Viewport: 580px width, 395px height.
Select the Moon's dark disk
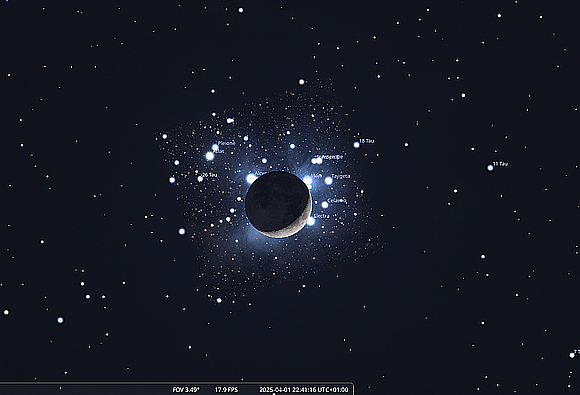(x=276, y=202)
